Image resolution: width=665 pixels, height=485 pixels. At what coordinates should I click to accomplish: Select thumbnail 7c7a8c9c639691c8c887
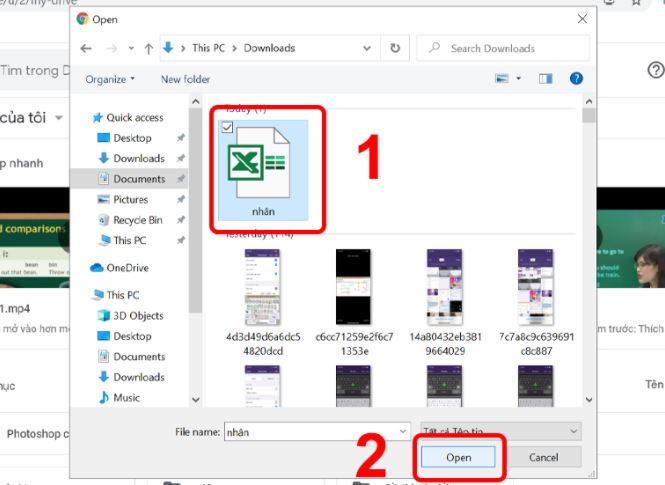coord(536,287)
